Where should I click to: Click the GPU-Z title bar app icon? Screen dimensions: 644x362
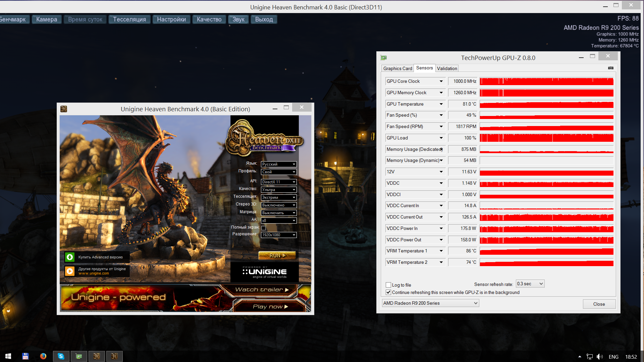pyautogui.click(x=384, y=58)
